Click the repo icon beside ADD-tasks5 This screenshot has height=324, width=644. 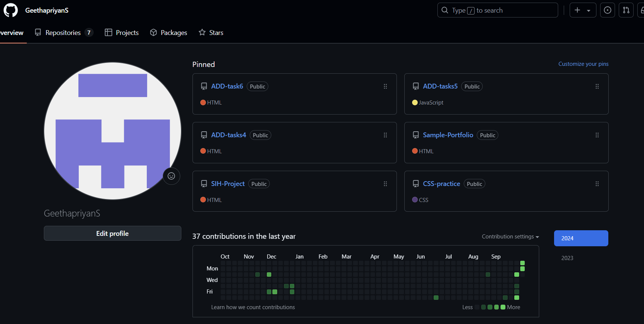coord(416,86)
